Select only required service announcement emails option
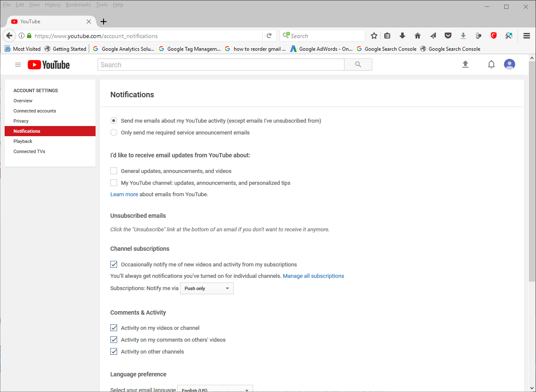536x392 pixels. (x=114, y=132)
